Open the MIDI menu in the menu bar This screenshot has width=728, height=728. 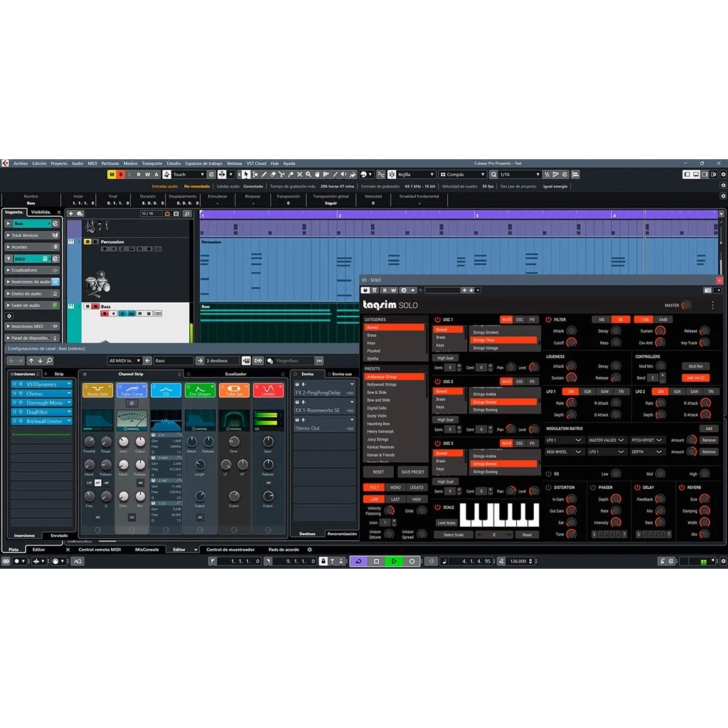coord(91,163)
